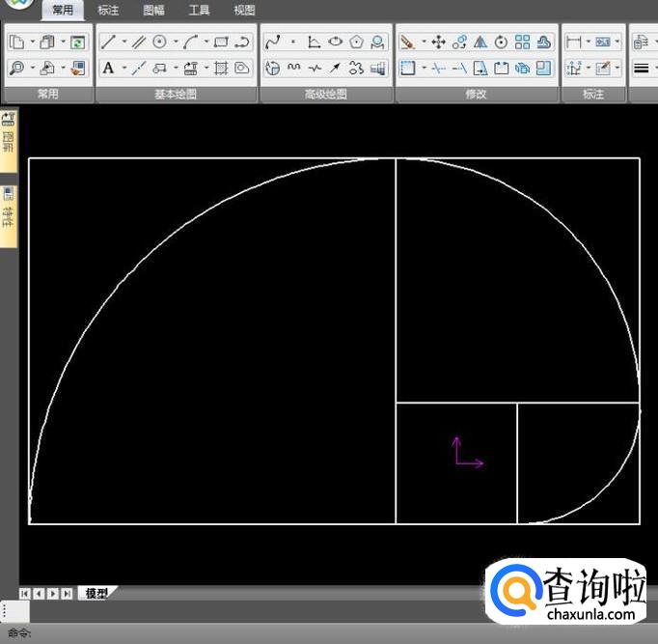Screen dimensions: 658x644
Task: Open the dropdown arrow beside the Arc tool
Action: pos(206,42)
